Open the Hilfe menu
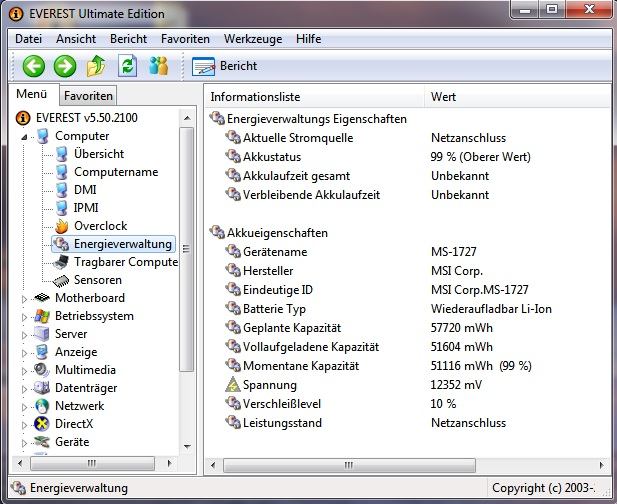Viewport: 617px width, 504px height. click(x=308, y=39)
